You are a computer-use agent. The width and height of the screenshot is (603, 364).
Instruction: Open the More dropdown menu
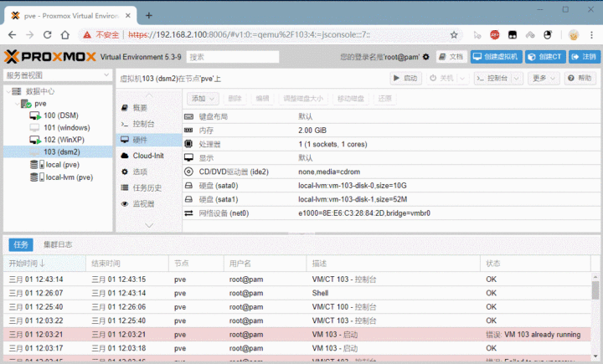[544, 79]
